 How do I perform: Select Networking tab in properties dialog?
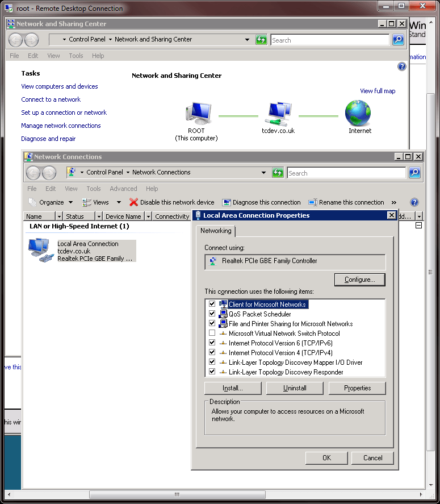pyautogui.click(x=216, y=231)
